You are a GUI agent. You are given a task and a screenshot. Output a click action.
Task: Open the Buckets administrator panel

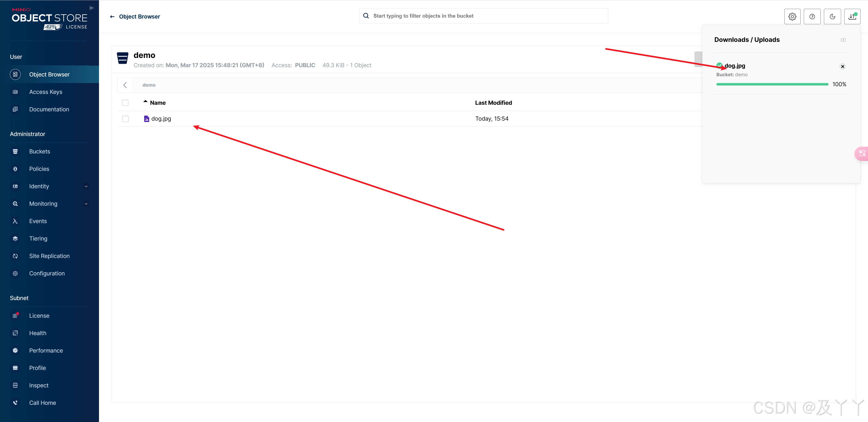39,151
